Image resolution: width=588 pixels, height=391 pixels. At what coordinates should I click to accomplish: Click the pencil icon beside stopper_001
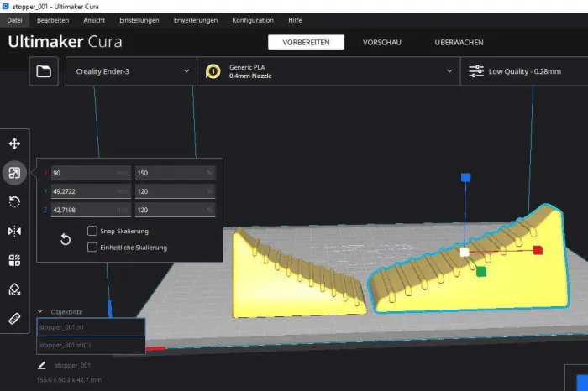(x=42, y=365)
